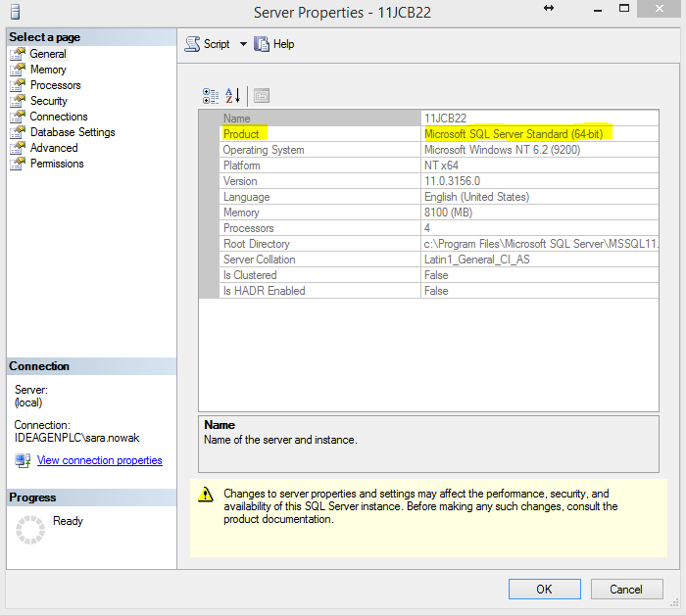Minimize the Server Properties window
686x616 pixels.
[598, 10]
